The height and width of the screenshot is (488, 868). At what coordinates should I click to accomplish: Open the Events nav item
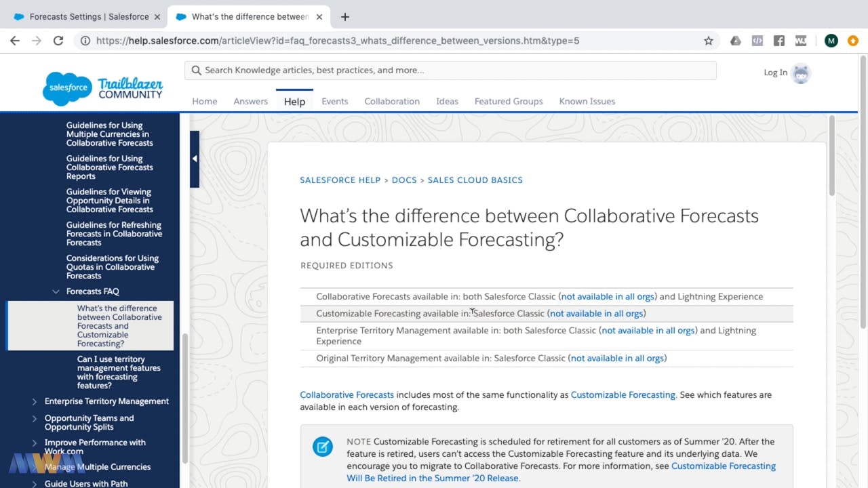[335, 101]
